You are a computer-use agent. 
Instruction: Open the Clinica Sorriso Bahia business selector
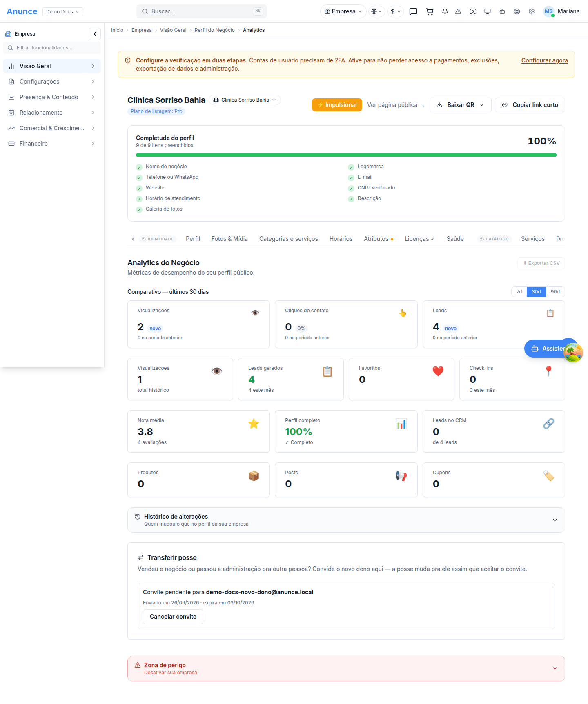[x=245, y=100]
